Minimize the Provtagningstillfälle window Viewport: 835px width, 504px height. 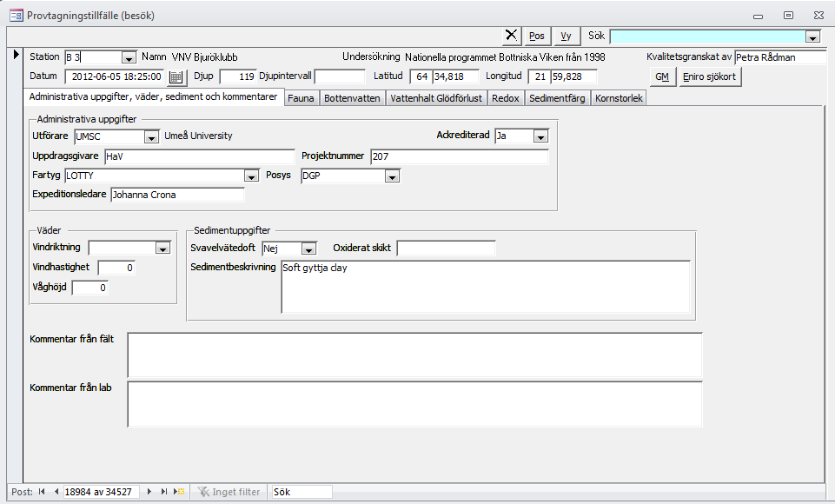758,16
